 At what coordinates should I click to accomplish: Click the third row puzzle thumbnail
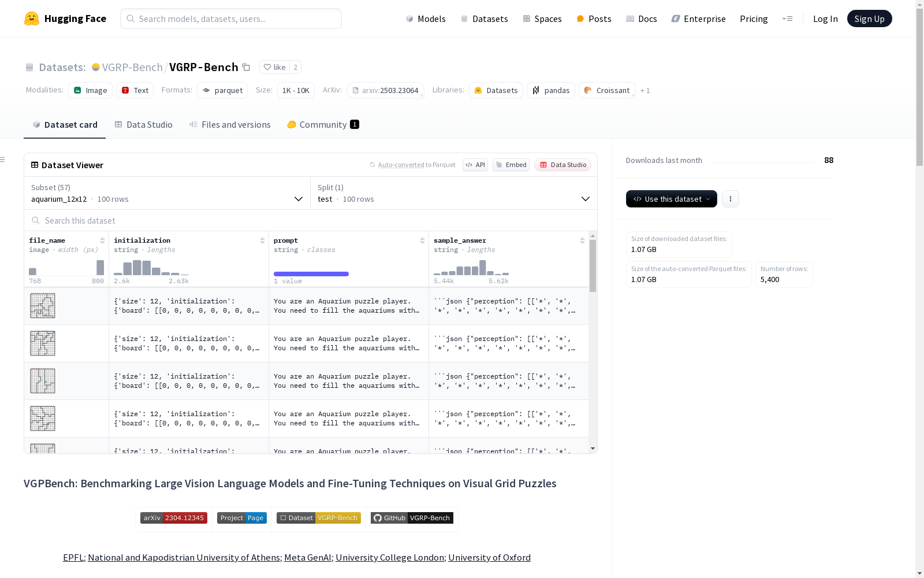coord(43,381)
